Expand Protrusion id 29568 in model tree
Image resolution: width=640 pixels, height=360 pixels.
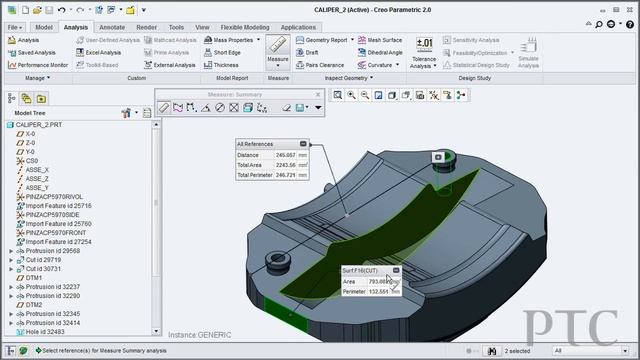pyautogui.click(x=11, y=251)
